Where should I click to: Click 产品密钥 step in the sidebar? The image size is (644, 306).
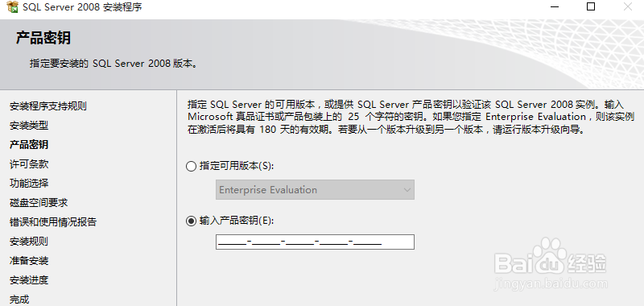click(29, 145)
